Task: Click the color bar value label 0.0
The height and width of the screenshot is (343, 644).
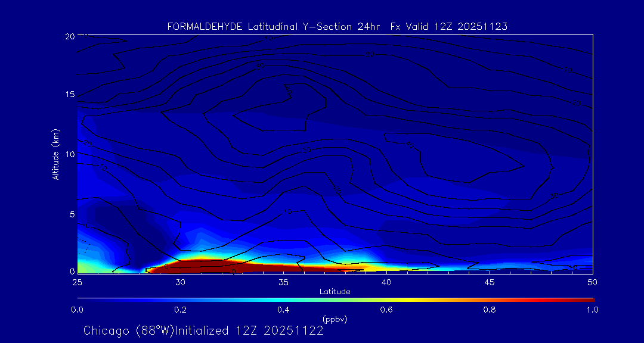Action: (78, 310)
